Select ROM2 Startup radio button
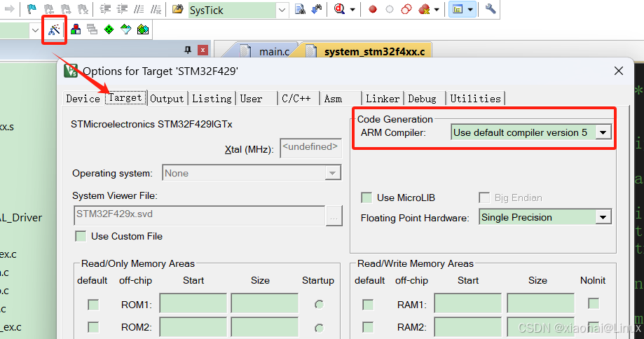The height and width of the screenshot is (339, 644). 319,328
